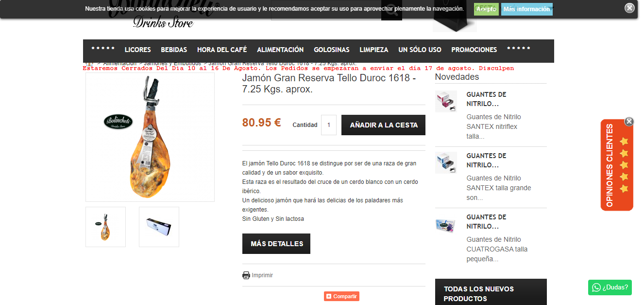Click the MÁS DETALLES button
Image resolution: width=644 pixels, height=305 pixels.
276,244
